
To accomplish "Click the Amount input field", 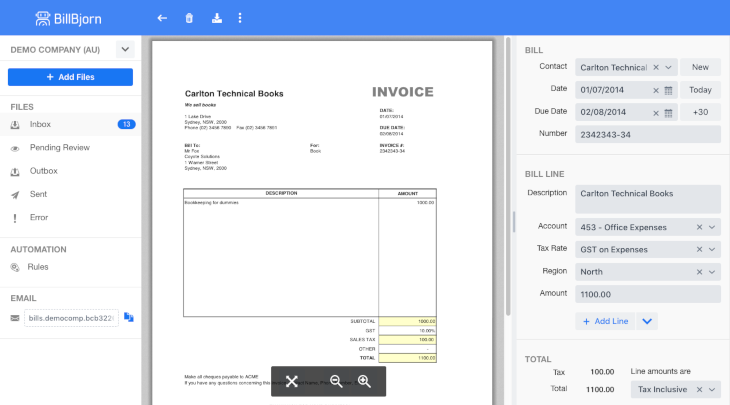I will pyautogui.click(x=648, y=294).
